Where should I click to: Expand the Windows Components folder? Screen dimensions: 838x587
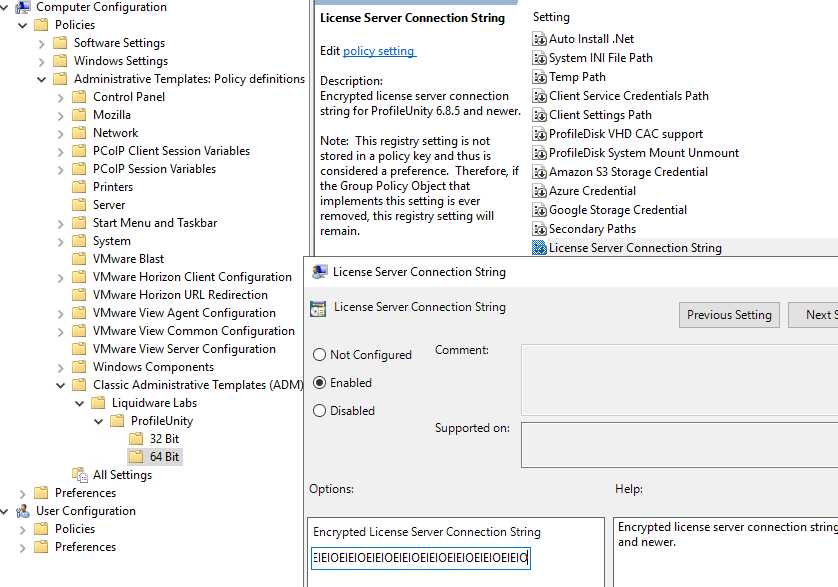pos(60,367)
